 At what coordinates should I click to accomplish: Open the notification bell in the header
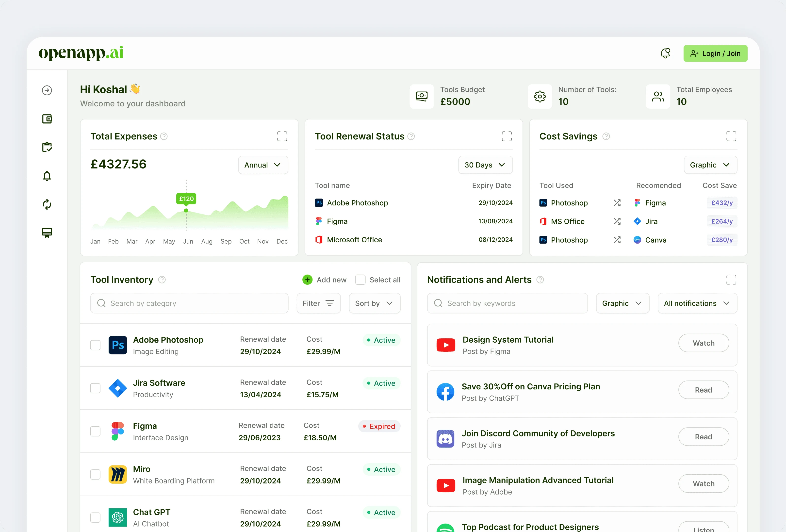tap(665, 53)
